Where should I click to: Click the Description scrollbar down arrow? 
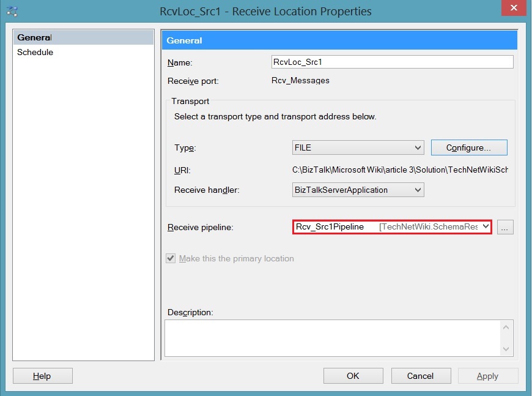pos(506,349)
